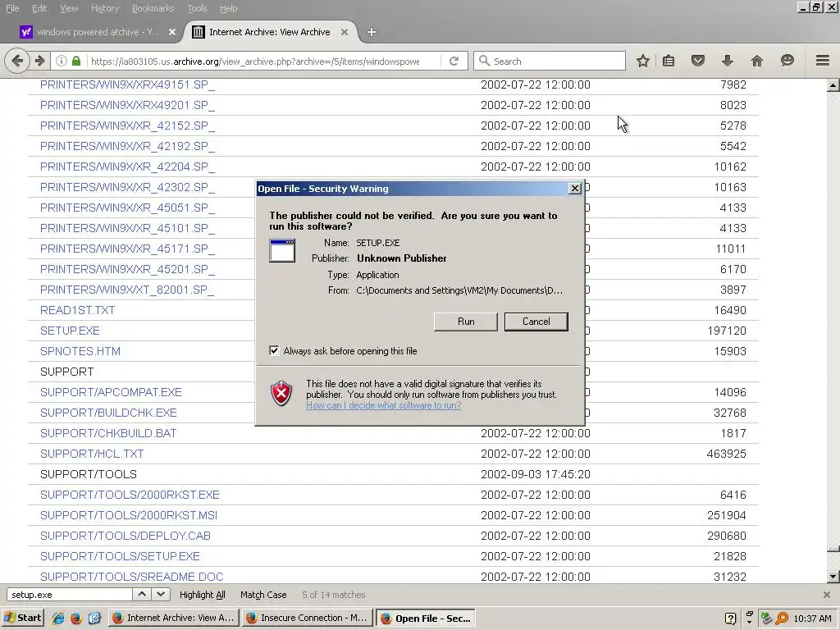Viewport: 840px width, 630px height.
Task: Switch to Internet Archive taskbar window
Action: [174, 619]
